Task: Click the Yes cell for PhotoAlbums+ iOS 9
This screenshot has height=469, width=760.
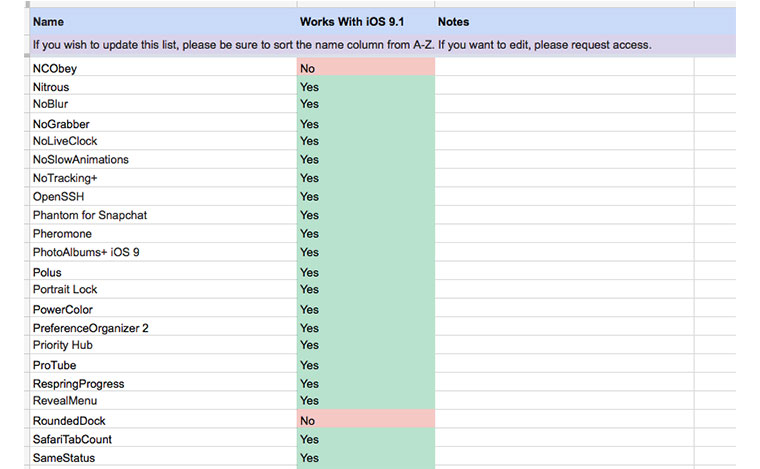Action: [366, 252]
